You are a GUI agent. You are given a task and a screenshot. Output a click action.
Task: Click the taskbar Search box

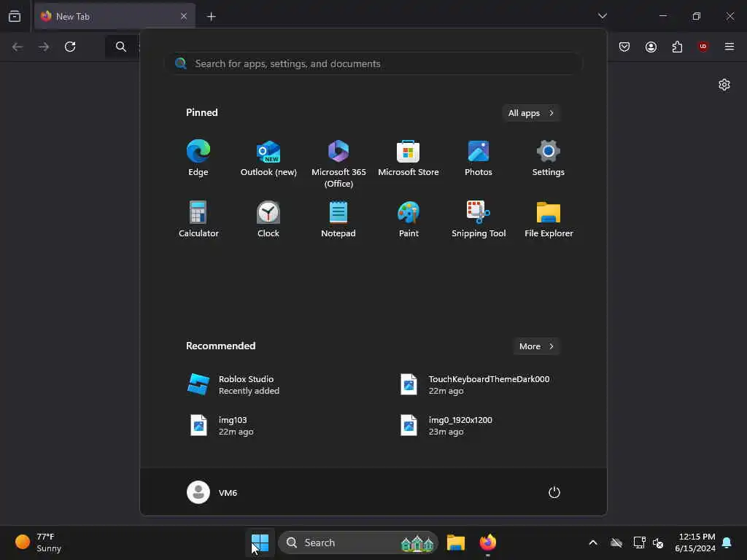(357, 542)
